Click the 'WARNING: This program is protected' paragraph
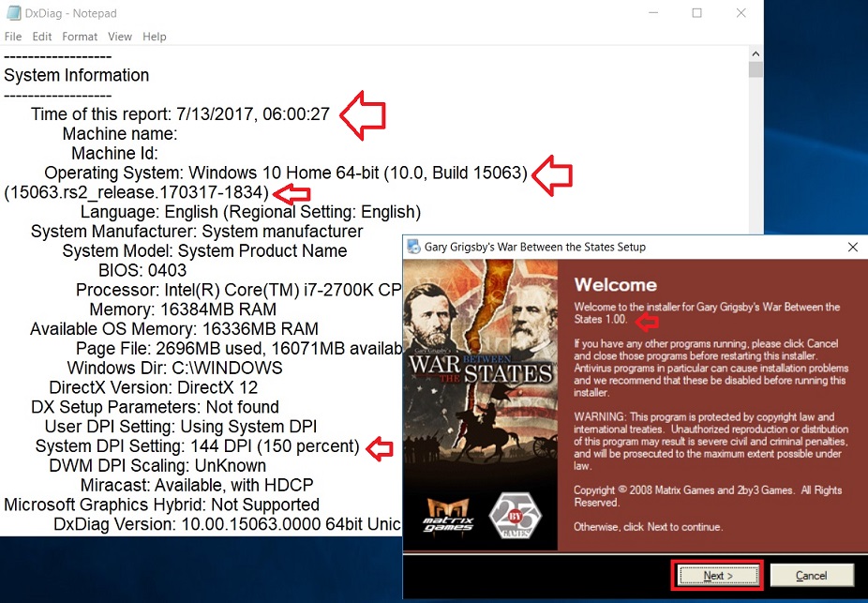 pos(711,442)
